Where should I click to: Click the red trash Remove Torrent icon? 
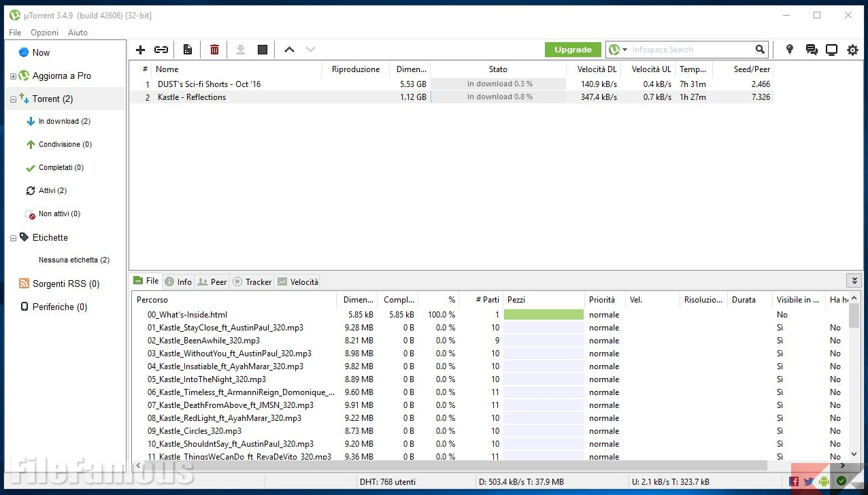214,50
